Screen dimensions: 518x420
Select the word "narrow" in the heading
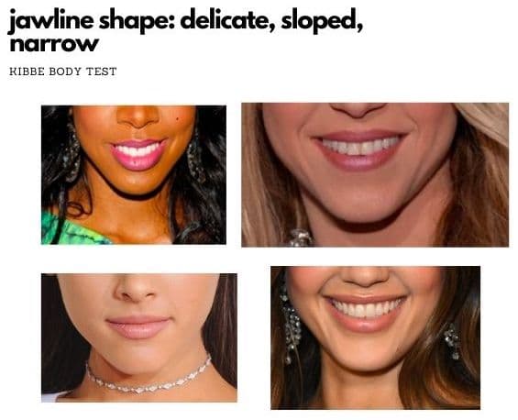pos(54,45)
